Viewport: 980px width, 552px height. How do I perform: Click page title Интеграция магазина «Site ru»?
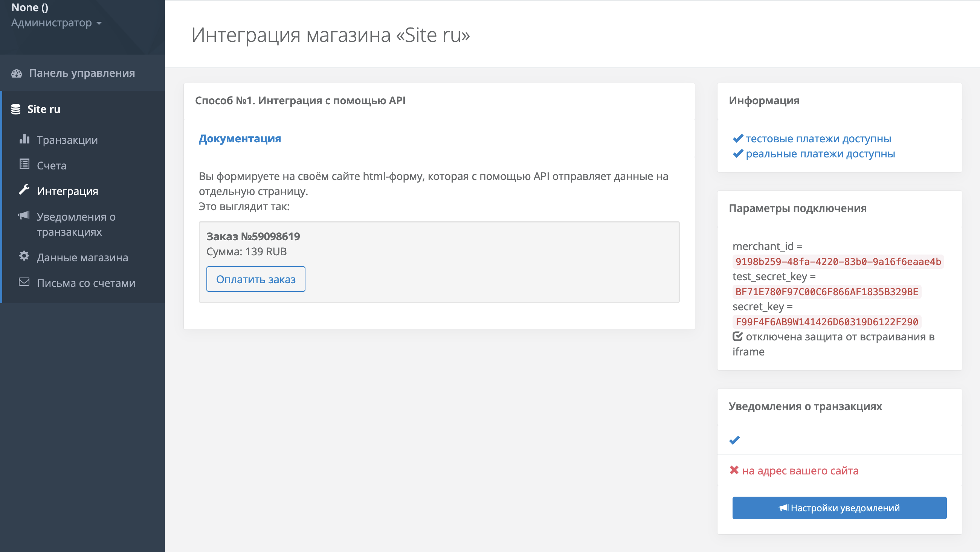click(x=331, y=35)
